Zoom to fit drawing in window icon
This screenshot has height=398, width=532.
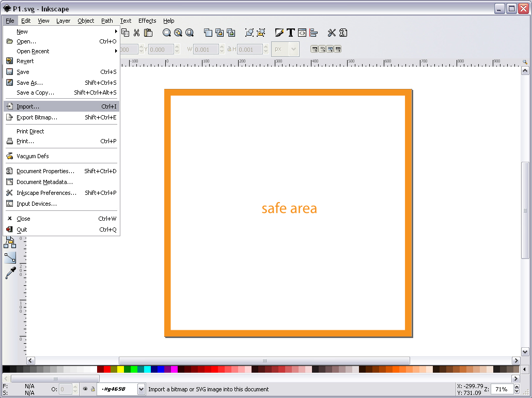[178, 32]
